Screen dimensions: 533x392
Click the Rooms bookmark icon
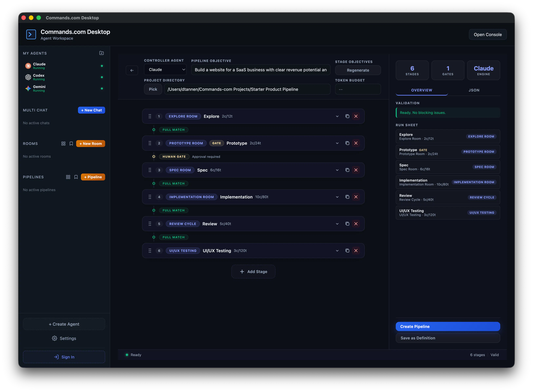[71, 144]
